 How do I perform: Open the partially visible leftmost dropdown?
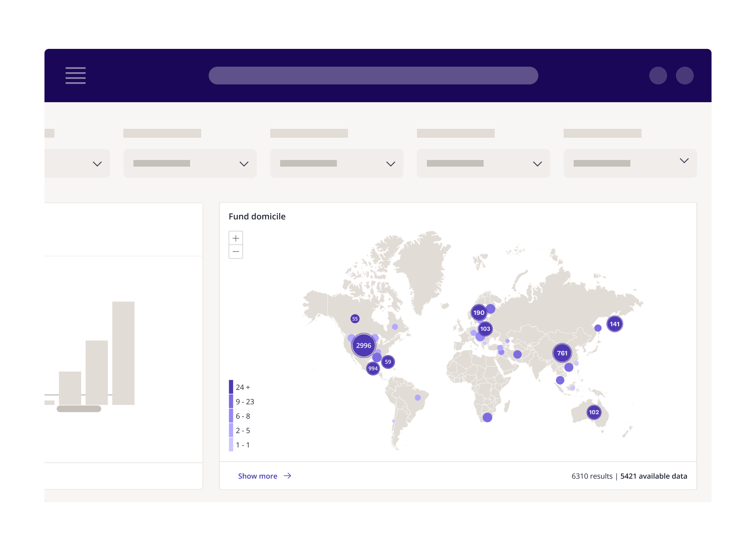(x=97, y=164)
